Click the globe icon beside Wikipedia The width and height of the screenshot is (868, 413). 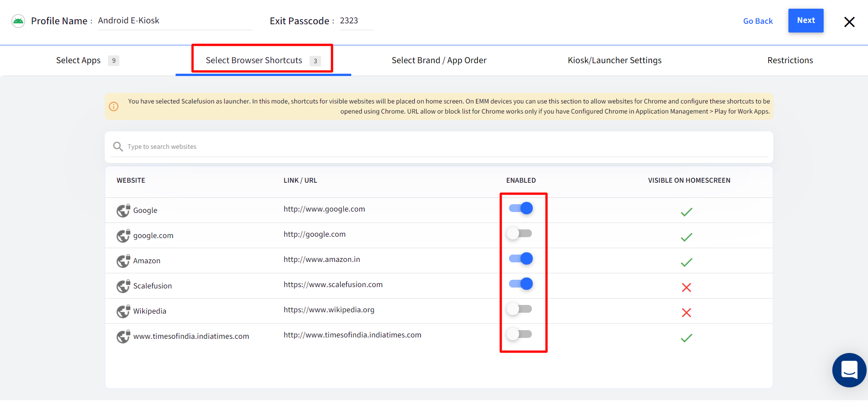(123, 311)
